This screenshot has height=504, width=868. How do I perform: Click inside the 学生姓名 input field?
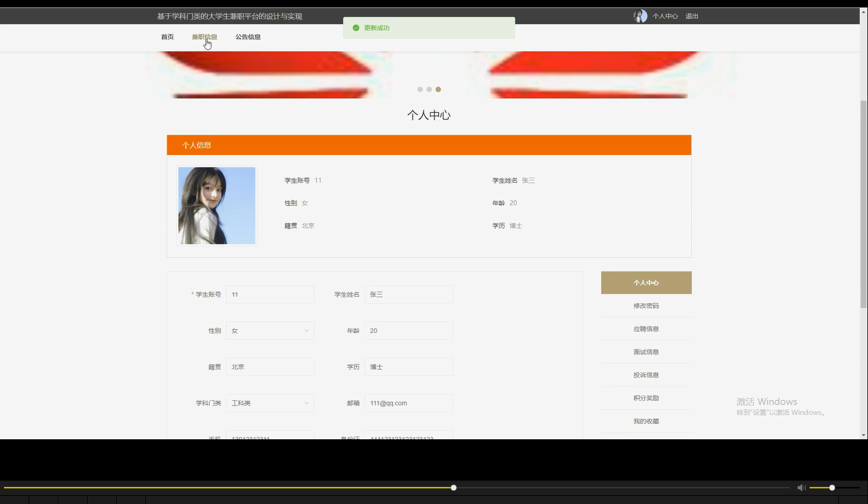click(x=408, y=294)
